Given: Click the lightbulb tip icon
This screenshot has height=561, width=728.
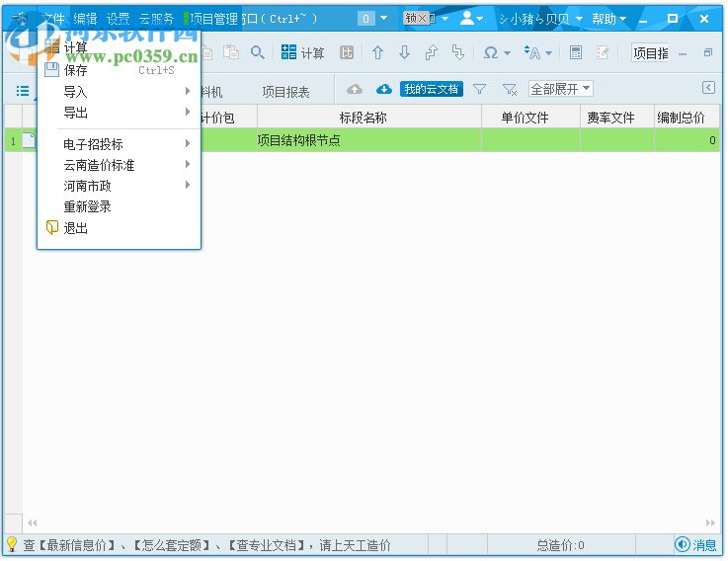Looking at the screenshot, I should click(x=12, y=544).
